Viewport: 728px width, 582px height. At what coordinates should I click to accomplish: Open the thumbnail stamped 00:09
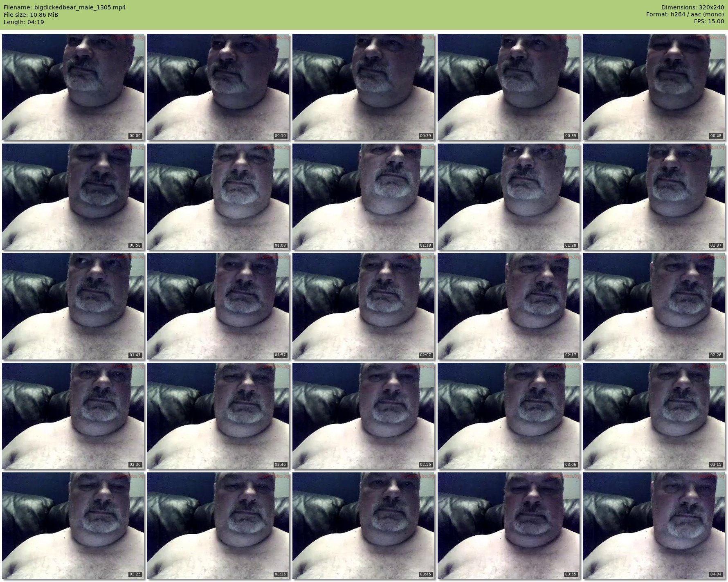click(73, 87)
